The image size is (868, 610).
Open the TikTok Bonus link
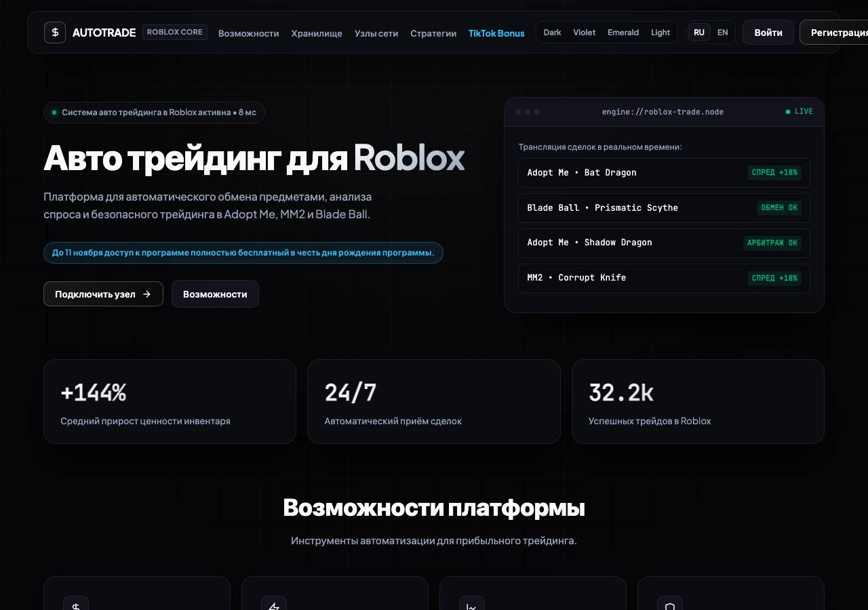(496, 33)
